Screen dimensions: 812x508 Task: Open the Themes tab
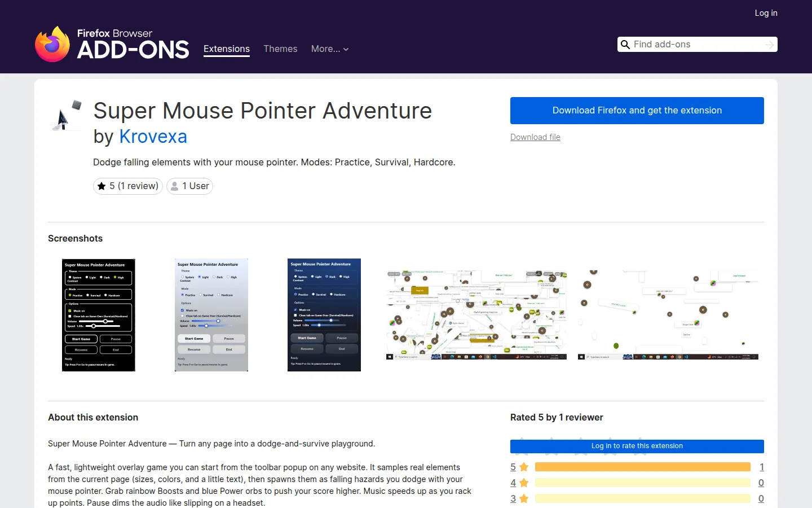pyautogui.click(x=280, y=49)
